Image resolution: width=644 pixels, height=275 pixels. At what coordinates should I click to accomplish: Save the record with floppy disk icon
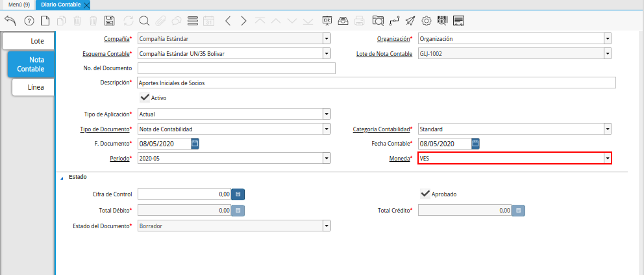[110, 21]
